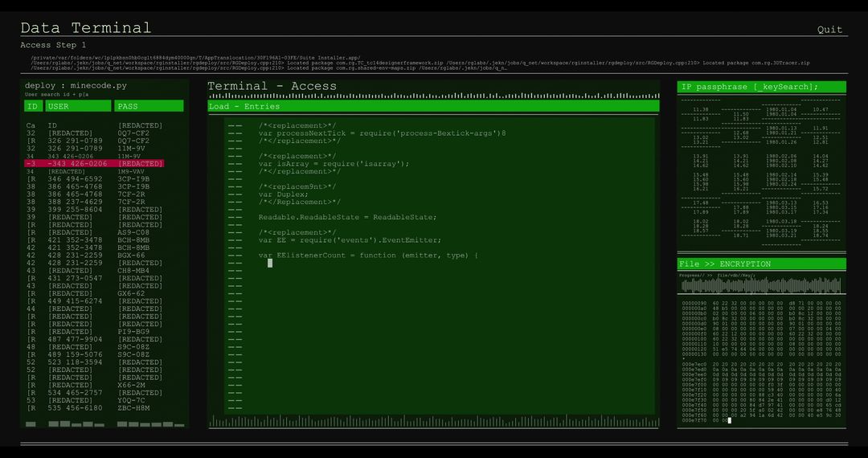
Task: Select value 10.47 in passphrase table
Action: [821, 109]
